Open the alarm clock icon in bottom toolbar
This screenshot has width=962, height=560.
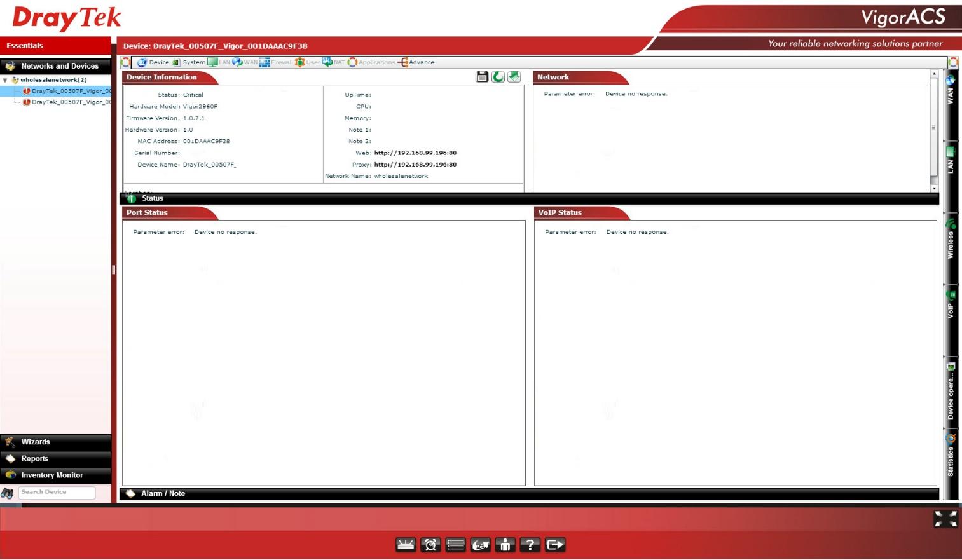430,545
